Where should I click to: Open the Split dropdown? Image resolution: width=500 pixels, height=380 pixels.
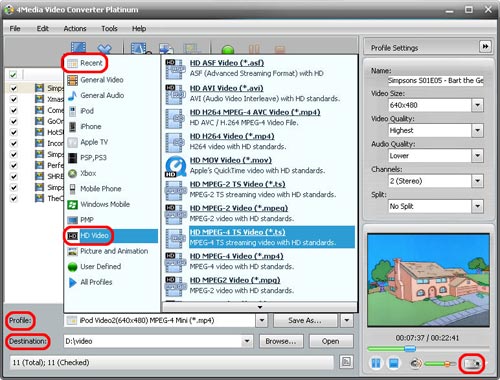(477, 206)
